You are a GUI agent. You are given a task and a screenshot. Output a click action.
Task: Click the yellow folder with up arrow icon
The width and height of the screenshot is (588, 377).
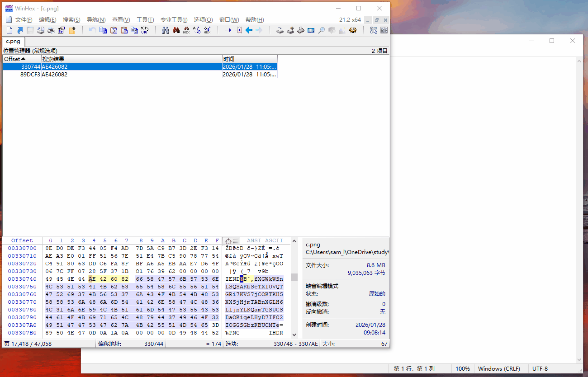(72, 30)
